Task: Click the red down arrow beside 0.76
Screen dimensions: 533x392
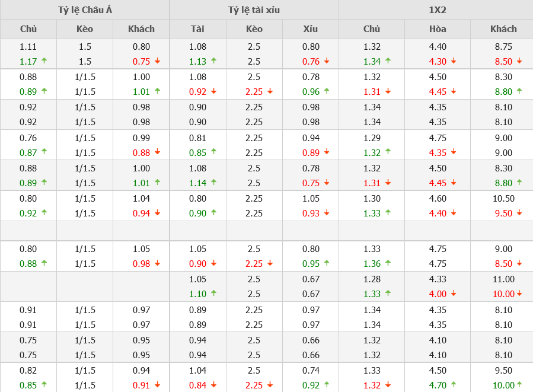Action: click(x=327, y=61)
